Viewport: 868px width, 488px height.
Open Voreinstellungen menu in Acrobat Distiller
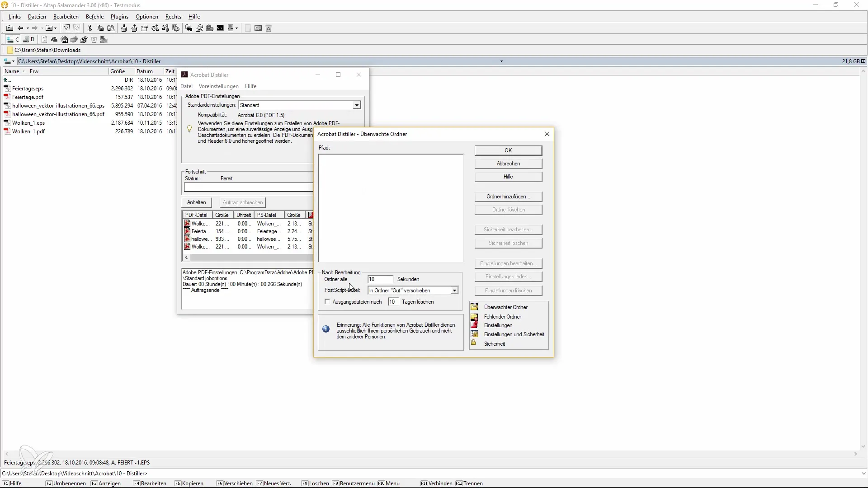pyautogui.click(x=219, y=86)
